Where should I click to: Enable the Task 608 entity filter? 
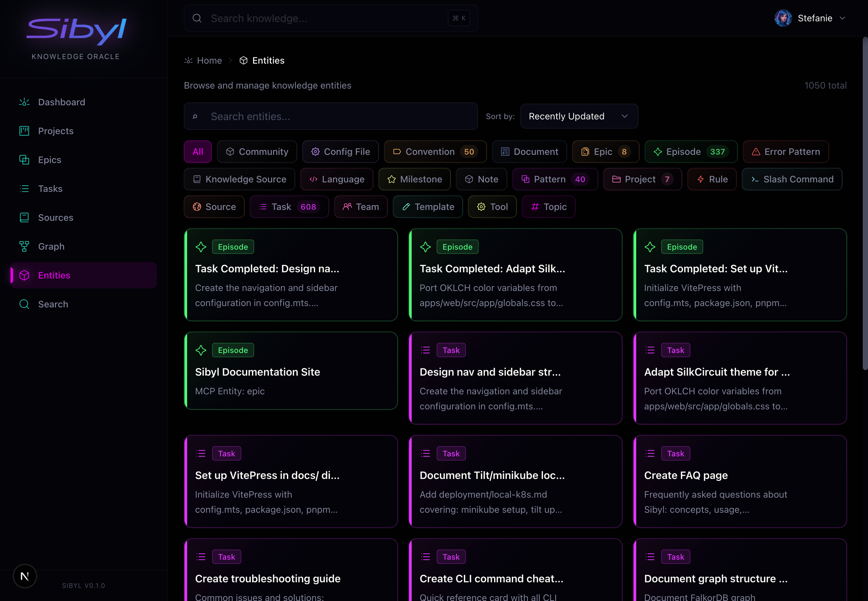[x=289, y=207]
